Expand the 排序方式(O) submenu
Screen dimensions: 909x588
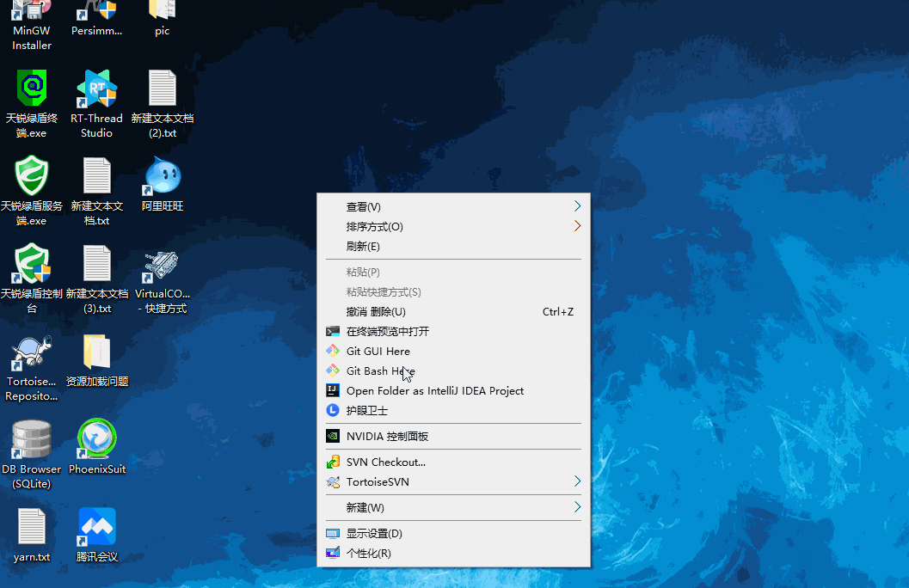click(x=453, y=226)
